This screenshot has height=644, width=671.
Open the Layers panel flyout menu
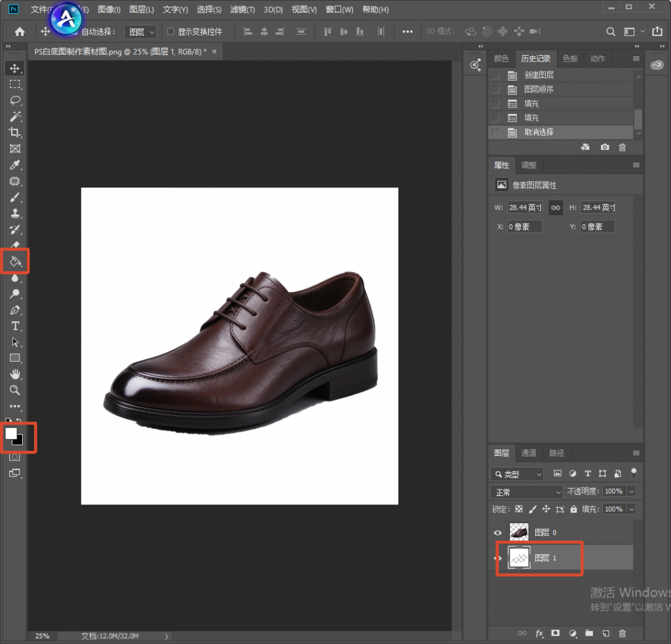(636, 453)
